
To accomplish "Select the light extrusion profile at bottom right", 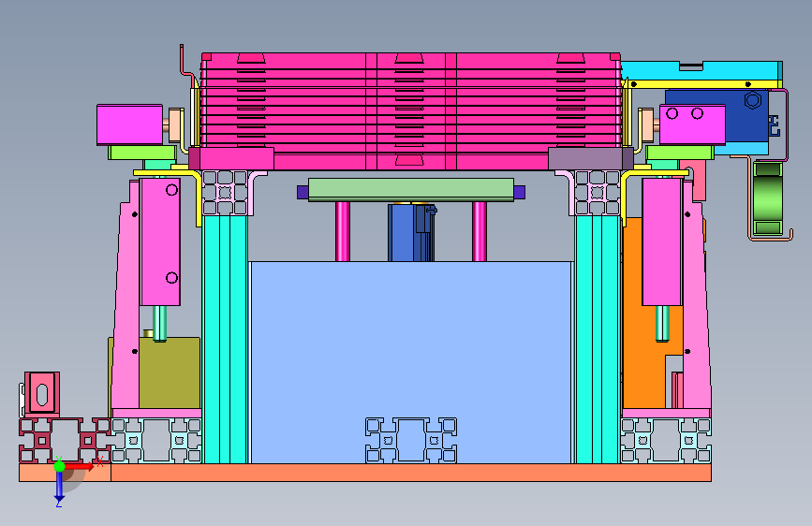I will [666, 441].
